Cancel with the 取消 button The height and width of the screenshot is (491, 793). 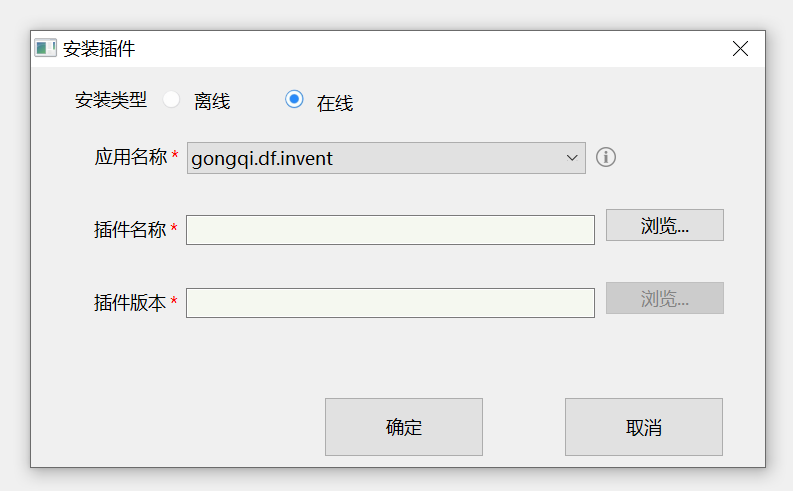[x=644, y=427]
